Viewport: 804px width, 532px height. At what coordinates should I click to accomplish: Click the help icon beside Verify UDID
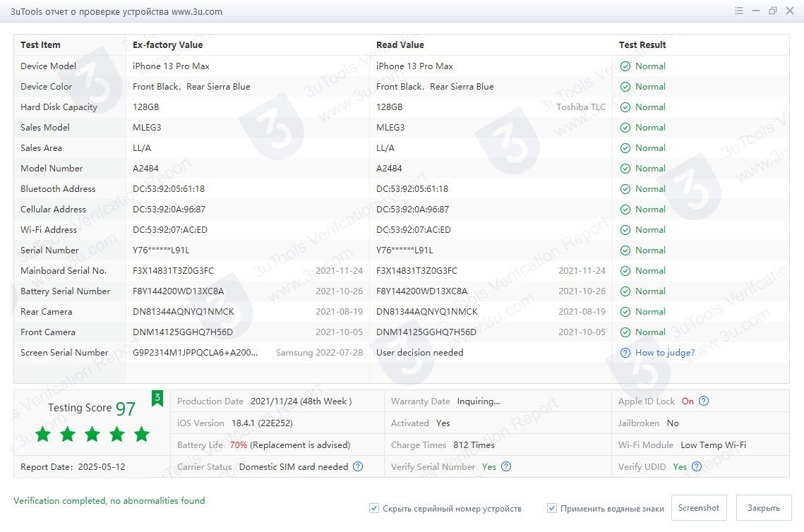pos(696,466)
